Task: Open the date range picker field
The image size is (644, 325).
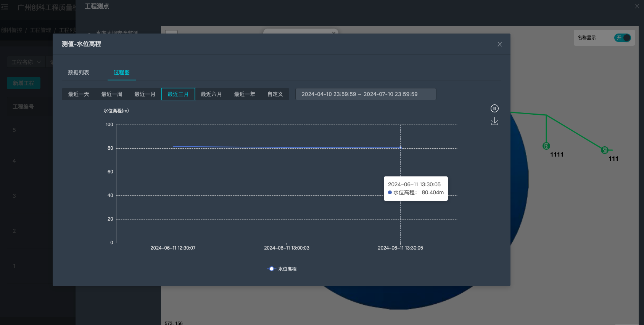Action: [x=365, y=94]
